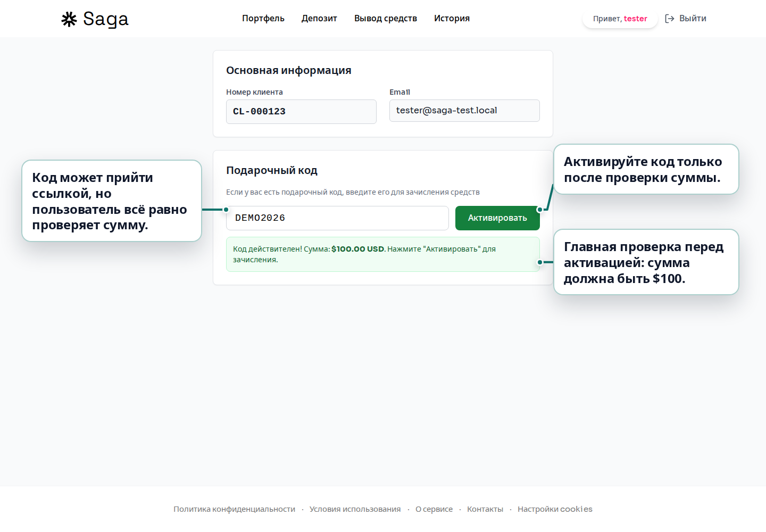The height and width of the screenshot is (532, 766).
Task: Click the Saga asterisk logo icon
Action: [x=69, y=19]
